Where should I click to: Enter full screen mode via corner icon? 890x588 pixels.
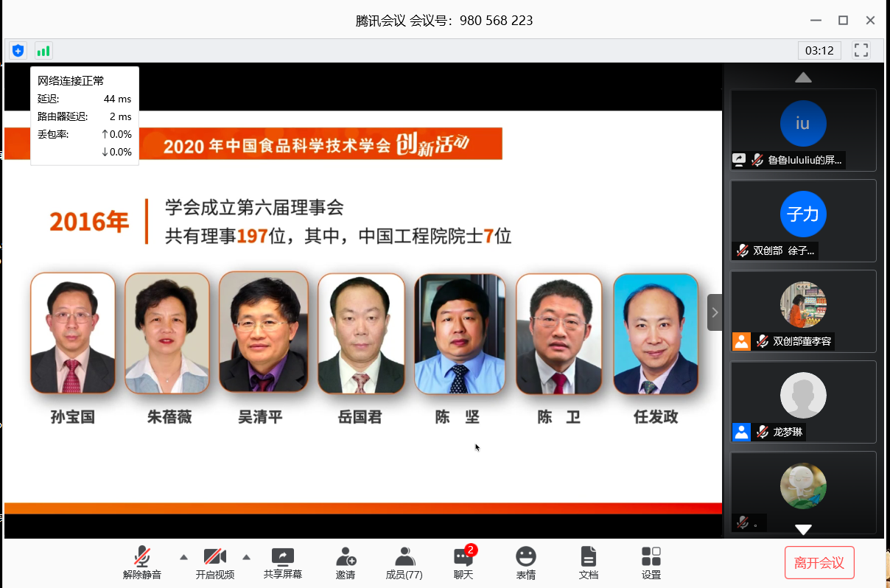(x=861, y=50)
